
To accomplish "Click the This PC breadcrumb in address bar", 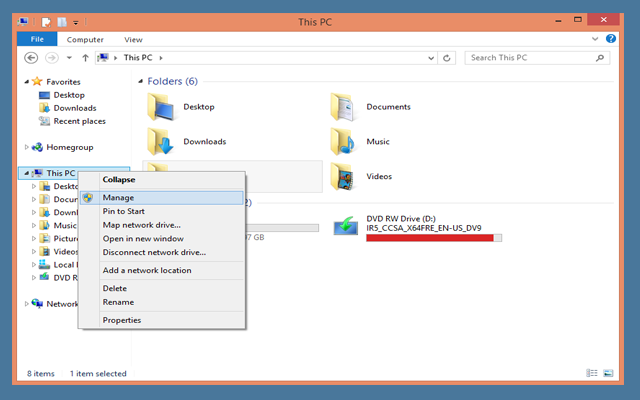I will (x=138, y=58).
